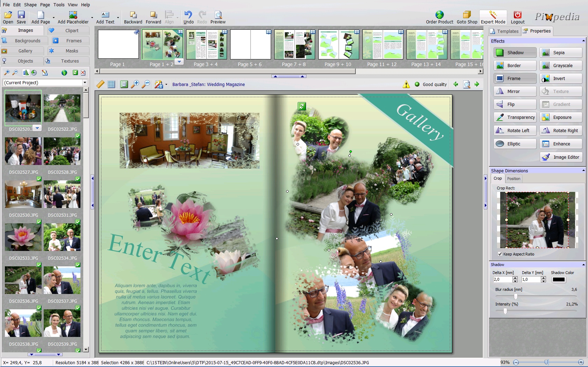Screen dimensions: 588x367
Task: Toggle the Invert effect
Action: click(x=561, y=78)
